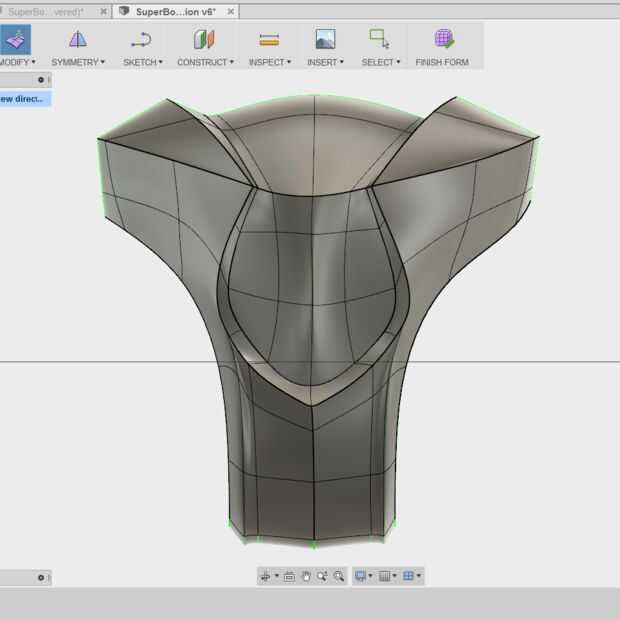Select the highlighted browser item 'ew direct..'
This screenshot has height=620, width=620.
(x=22, y=99)
